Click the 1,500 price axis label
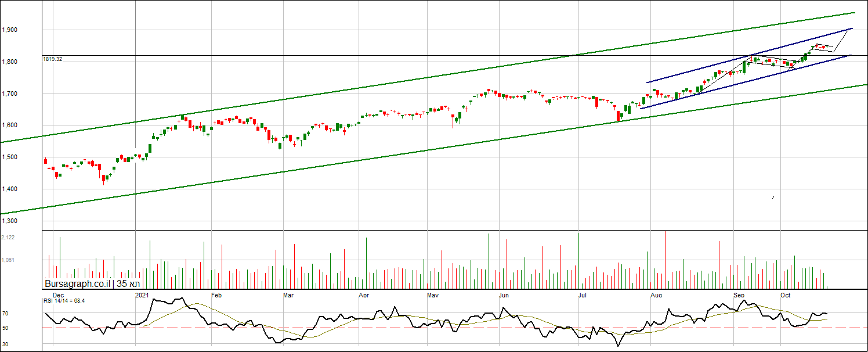 point(9,157)
